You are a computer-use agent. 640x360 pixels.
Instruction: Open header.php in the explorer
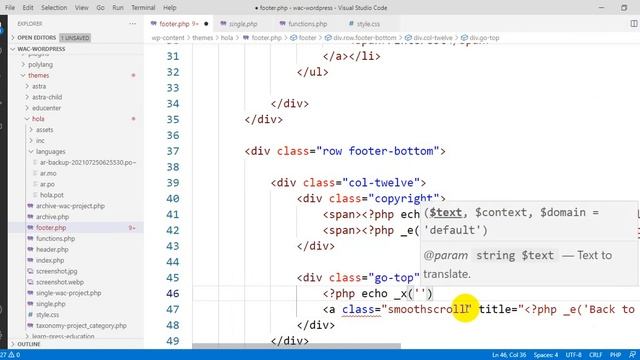[x=52, y=249]
